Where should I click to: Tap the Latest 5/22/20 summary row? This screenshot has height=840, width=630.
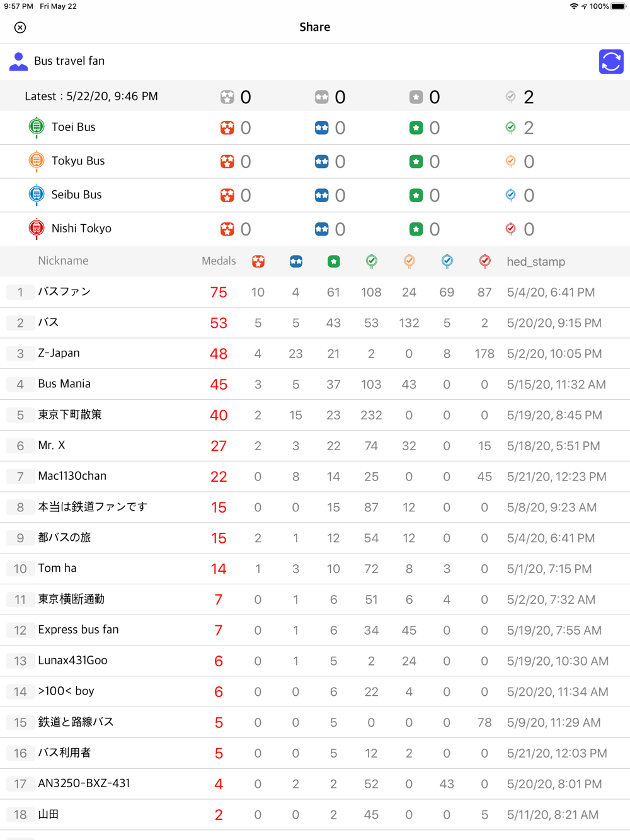(315, 96)
